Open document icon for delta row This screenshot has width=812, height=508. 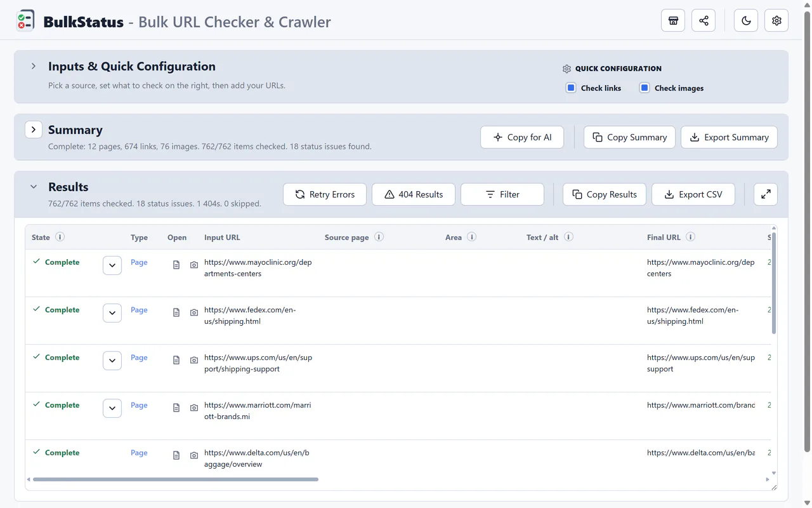click(176, 455)
